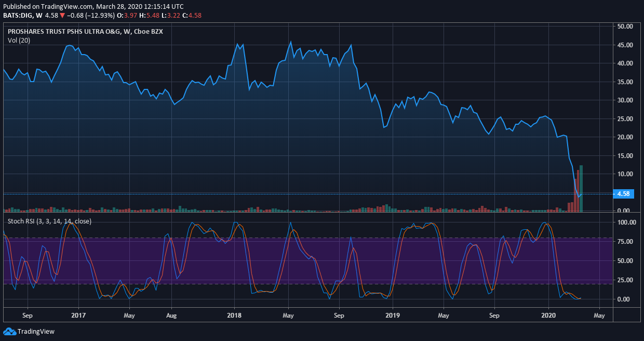644x341 pixels.
Task: Click the 'H:5.48' high value
Action: click(x=148, y=16)
